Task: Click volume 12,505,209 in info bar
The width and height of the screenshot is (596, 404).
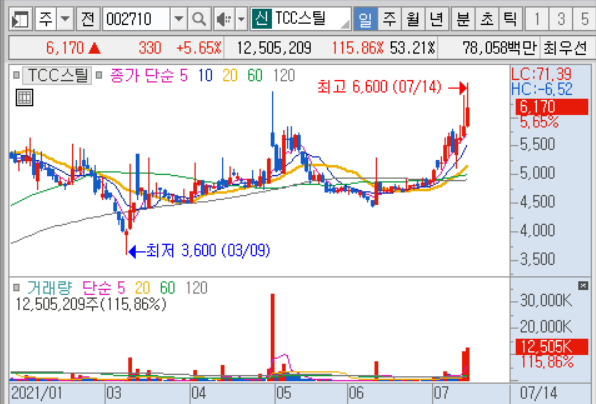Action: click(274, 48)
